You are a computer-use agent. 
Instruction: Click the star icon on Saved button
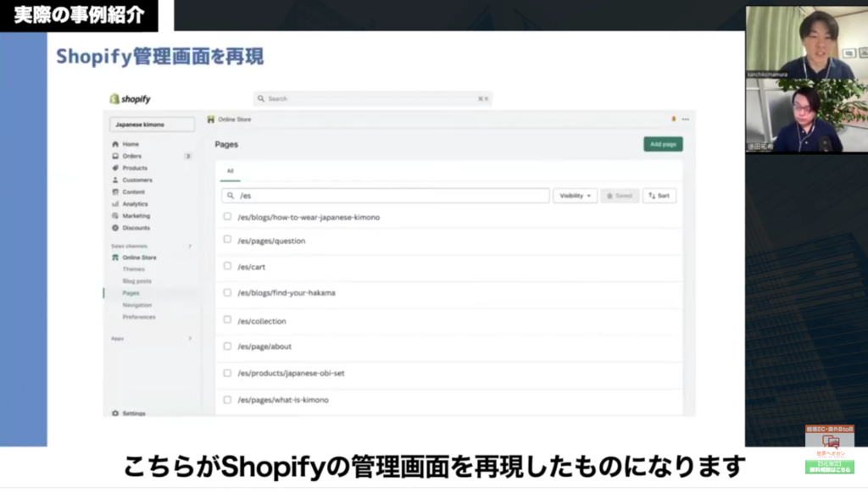609,196
